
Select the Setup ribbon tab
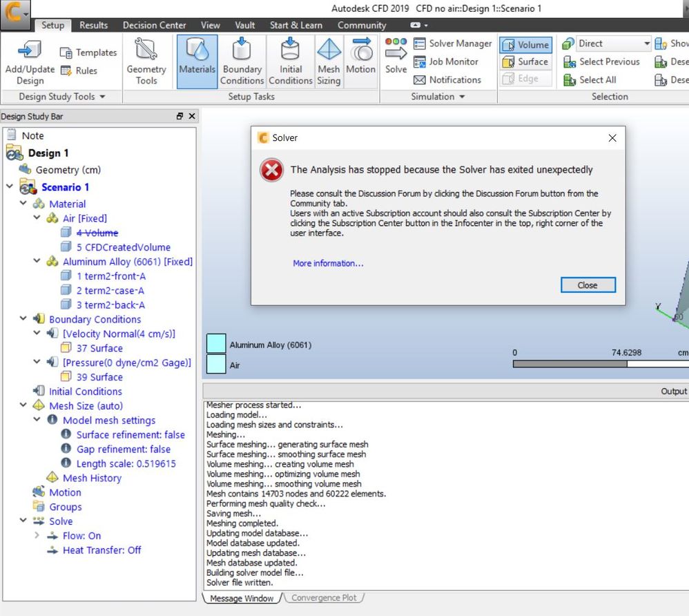click(52, 25)
